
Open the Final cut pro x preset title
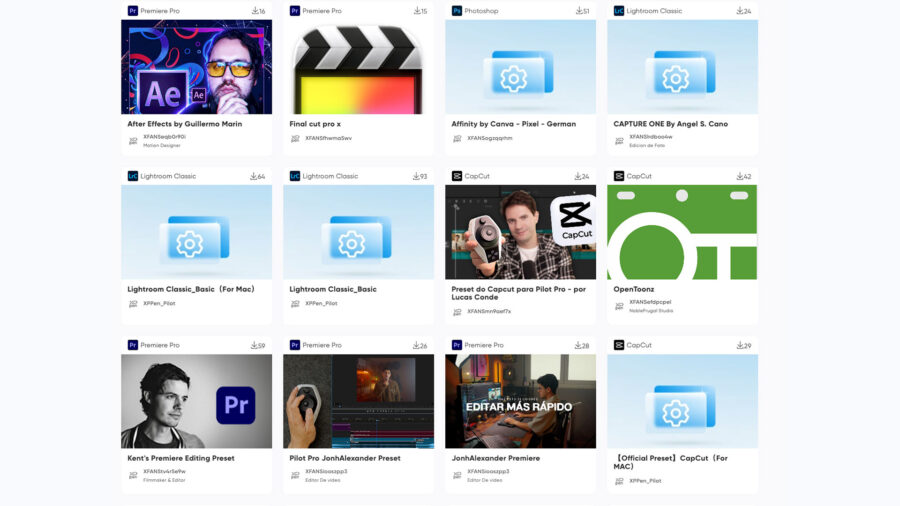[315, 124]
